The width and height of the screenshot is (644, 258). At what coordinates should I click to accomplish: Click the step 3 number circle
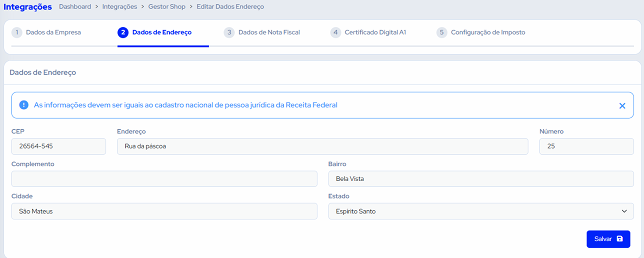point(229,32)
